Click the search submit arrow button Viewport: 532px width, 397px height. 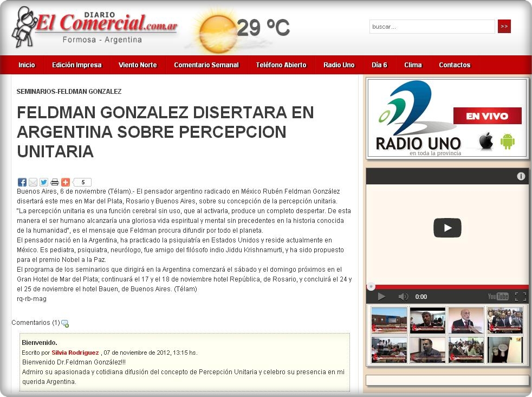504,27
